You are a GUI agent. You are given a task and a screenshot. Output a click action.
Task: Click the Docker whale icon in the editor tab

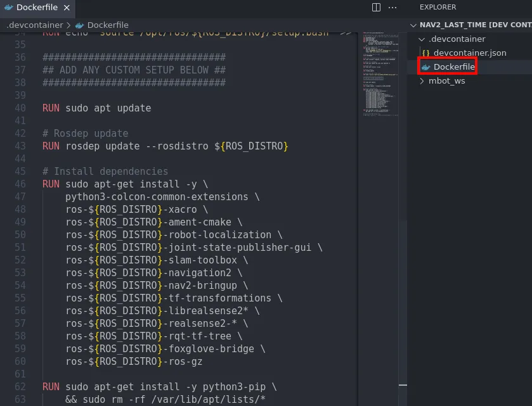click(8, 8)
